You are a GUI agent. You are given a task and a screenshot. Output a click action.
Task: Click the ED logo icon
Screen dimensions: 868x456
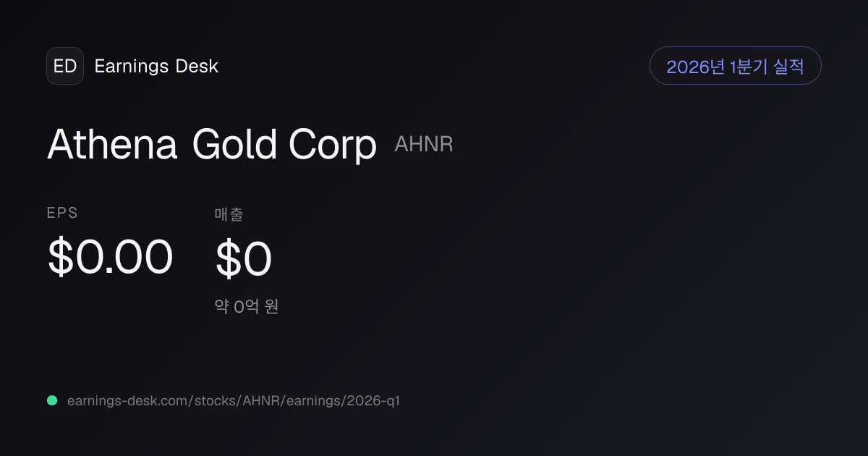point(65,66)
